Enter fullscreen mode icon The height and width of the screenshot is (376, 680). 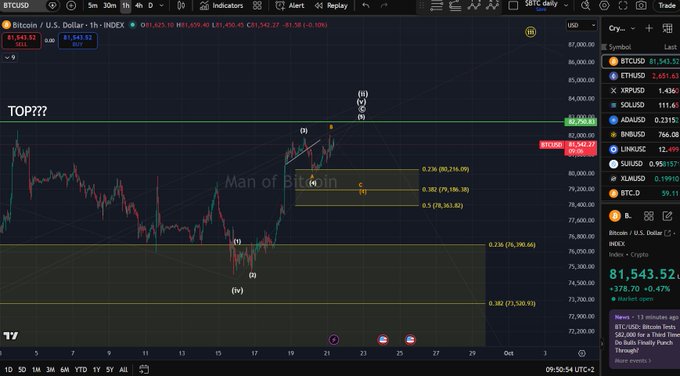pos(623,6)
